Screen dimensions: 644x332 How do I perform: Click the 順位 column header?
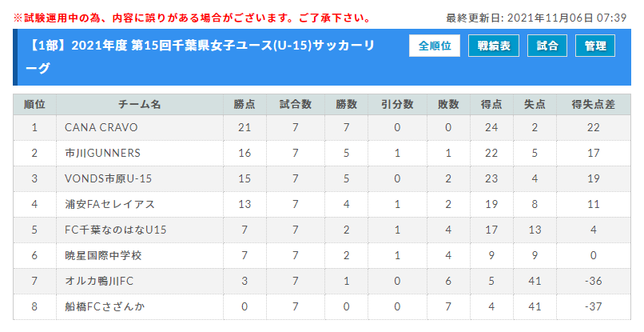coord(34,105)
